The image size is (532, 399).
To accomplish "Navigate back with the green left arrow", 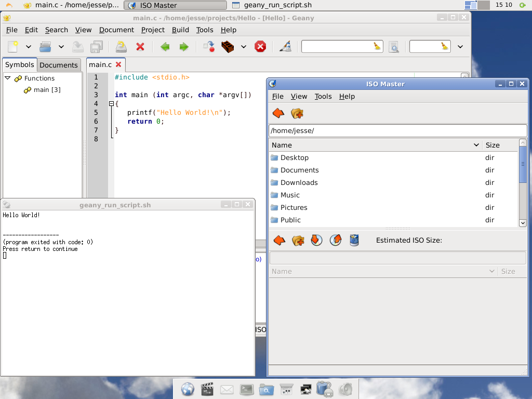I will coord(165,47).
